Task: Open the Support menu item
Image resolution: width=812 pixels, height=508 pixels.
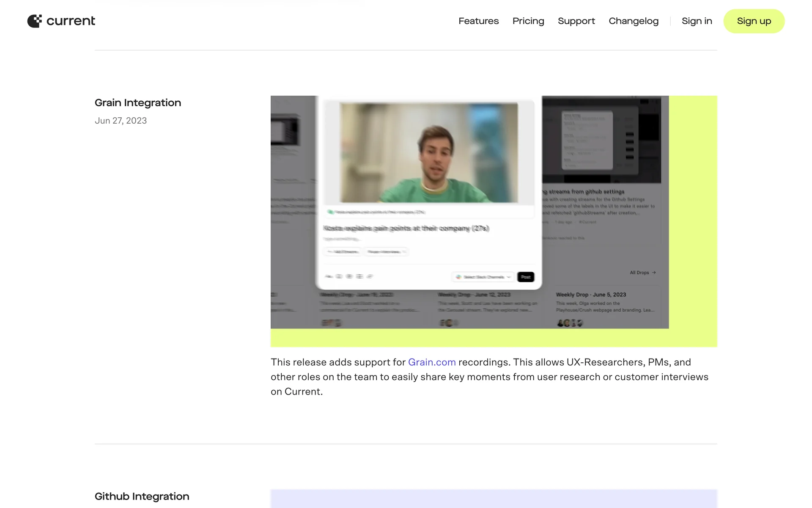Action: pyautogui.click(x=576, y=21)
